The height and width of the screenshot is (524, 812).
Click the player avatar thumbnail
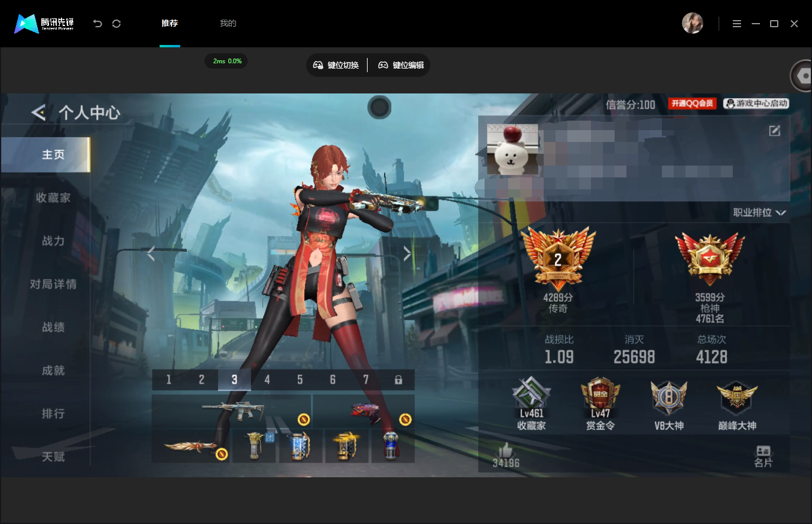click(x=512, y=149)
